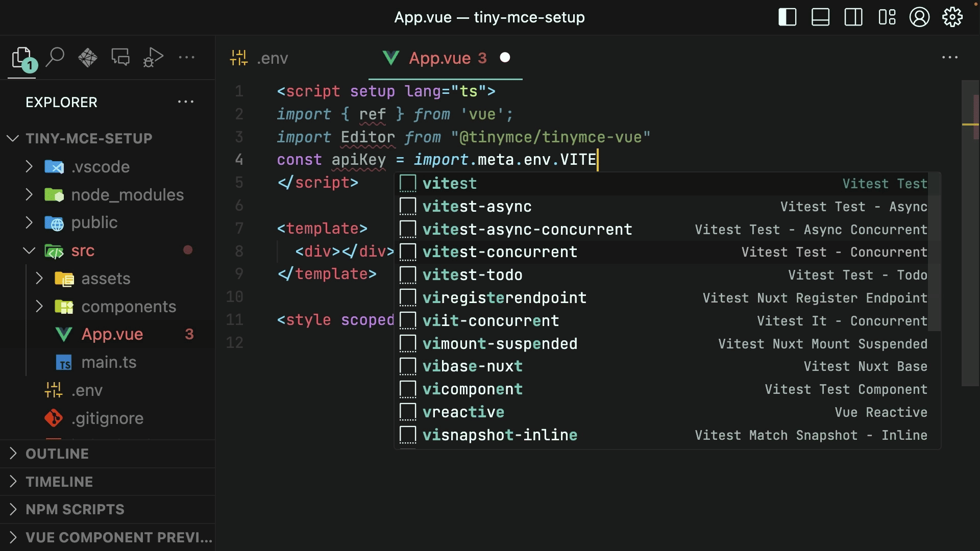
Task: Click the suggestion list scrollbar
Action: [x=935, y=252]
